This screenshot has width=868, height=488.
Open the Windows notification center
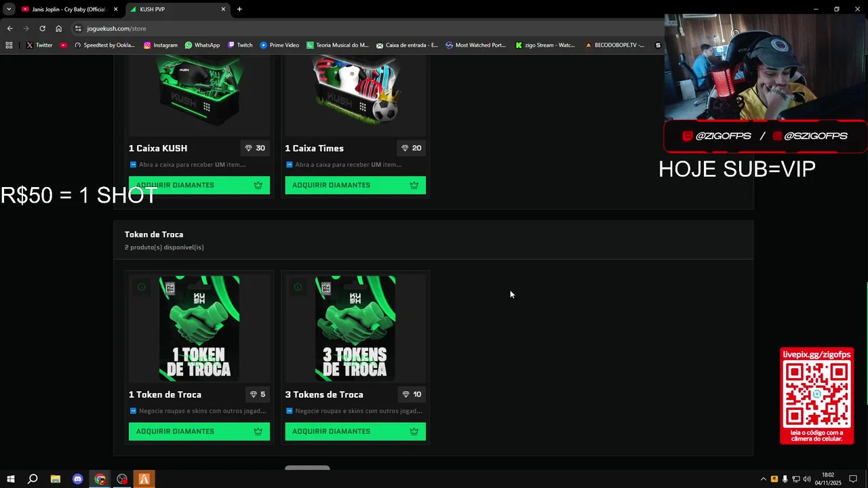853,479
